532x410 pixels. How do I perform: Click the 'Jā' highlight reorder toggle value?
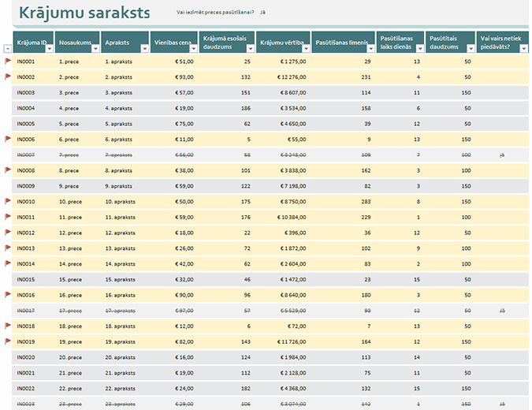click(x=262, y=13)
